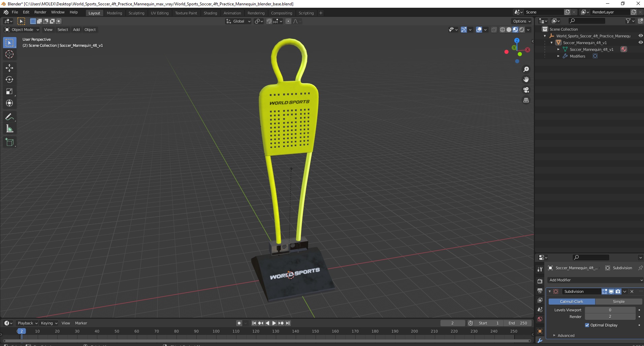Open the View Layer properties tab icon

(540, 300)
